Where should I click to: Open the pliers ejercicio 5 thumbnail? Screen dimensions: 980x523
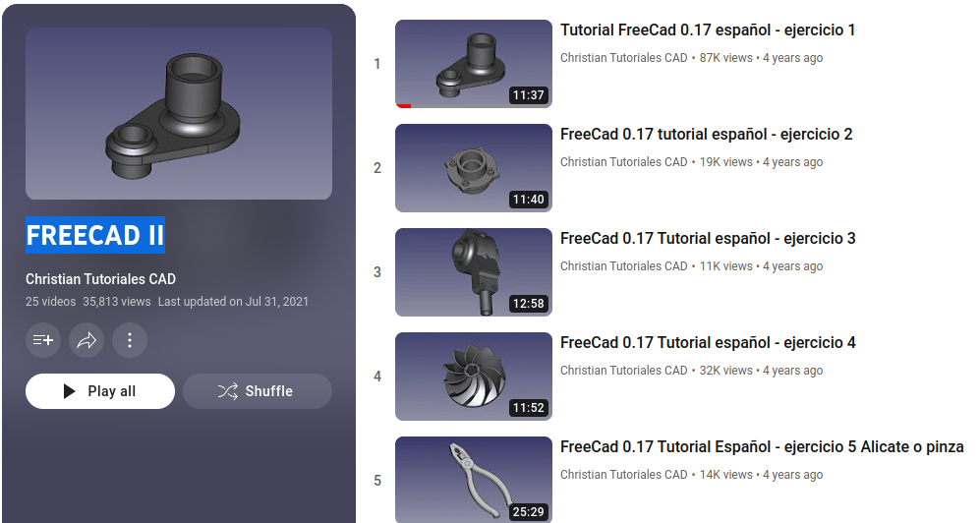tap(474, 480)
